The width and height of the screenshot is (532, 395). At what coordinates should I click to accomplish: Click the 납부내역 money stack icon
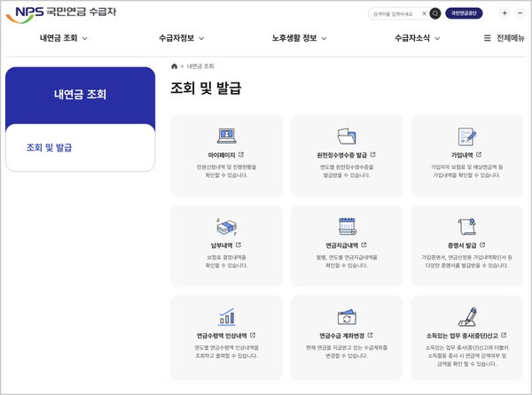(227, 227)
